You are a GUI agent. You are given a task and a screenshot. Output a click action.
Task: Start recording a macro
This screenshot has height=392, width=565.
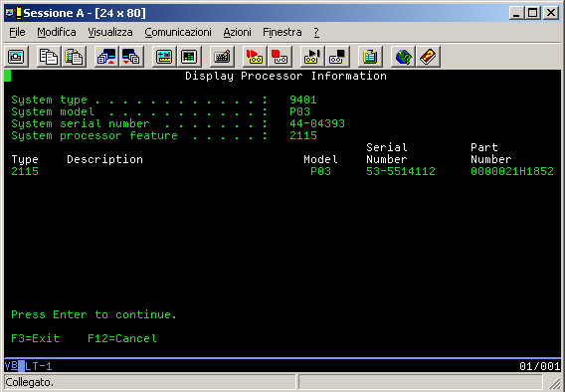coord(255,57)
